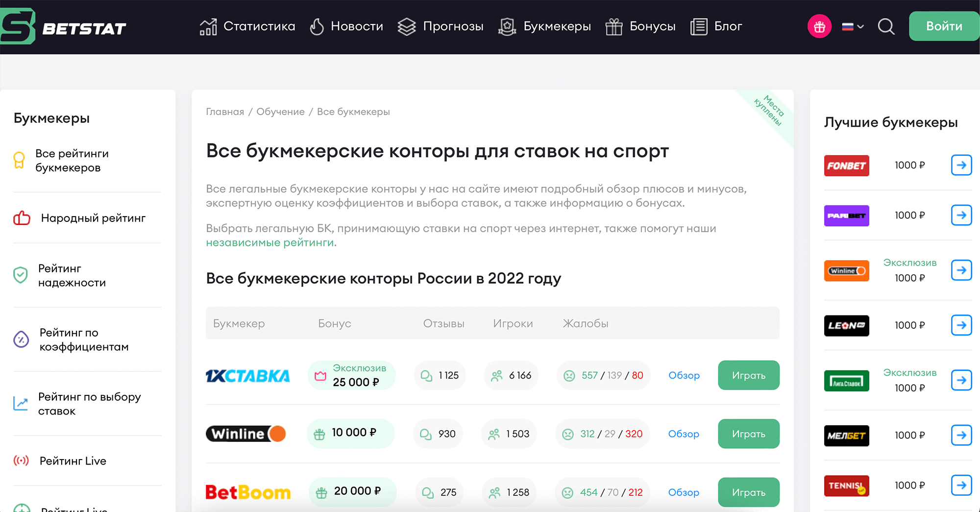Image resolution: width=980 pixels, height=512 pixels.
Task: Click the pink gift icon in header
Action: tap(819, 26)
